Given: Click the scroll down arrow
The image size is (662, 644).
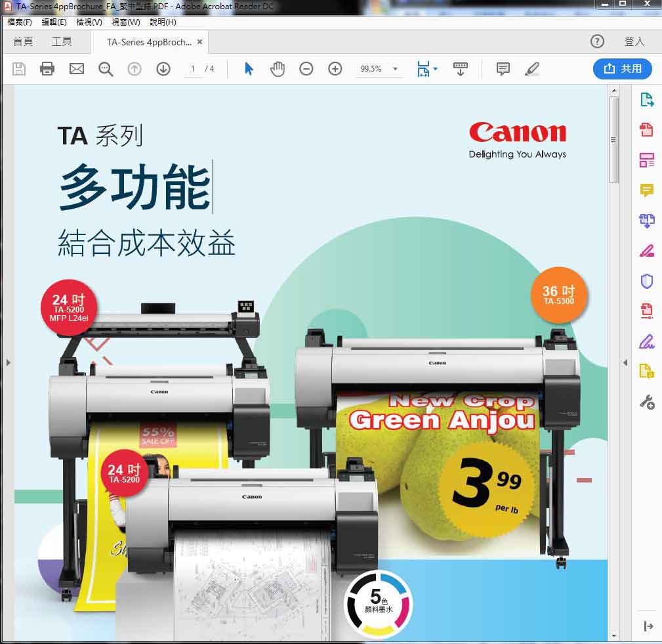Looking at the screenshot, I should 614,635.
